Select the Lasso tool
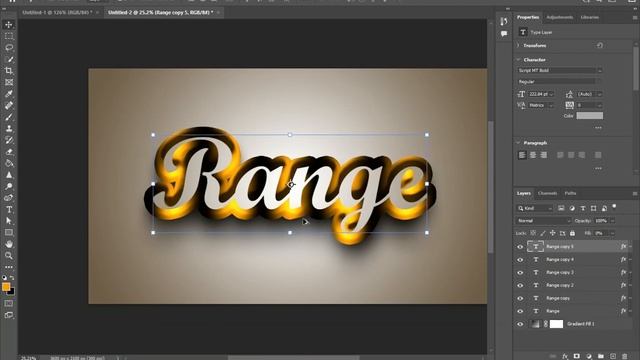Screen dimensions: 640x360 [x=9, y=48]
